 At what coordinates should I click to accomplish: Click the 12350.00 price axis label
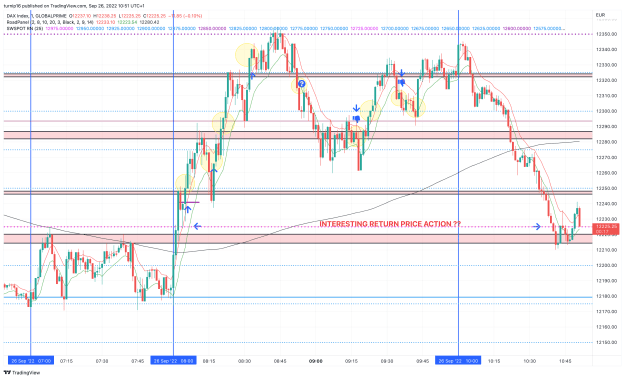coord(606,34)
